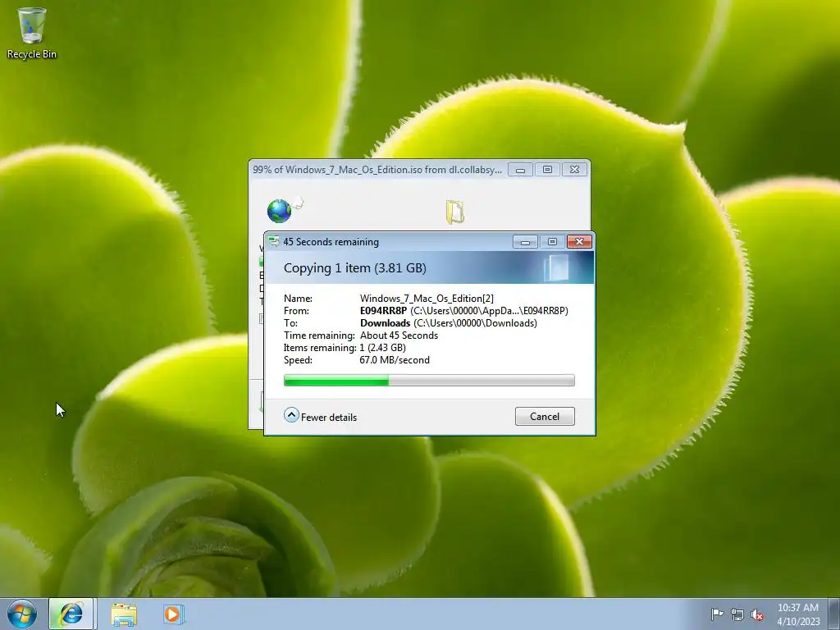Minimize the 99% download window

[520, 170]
